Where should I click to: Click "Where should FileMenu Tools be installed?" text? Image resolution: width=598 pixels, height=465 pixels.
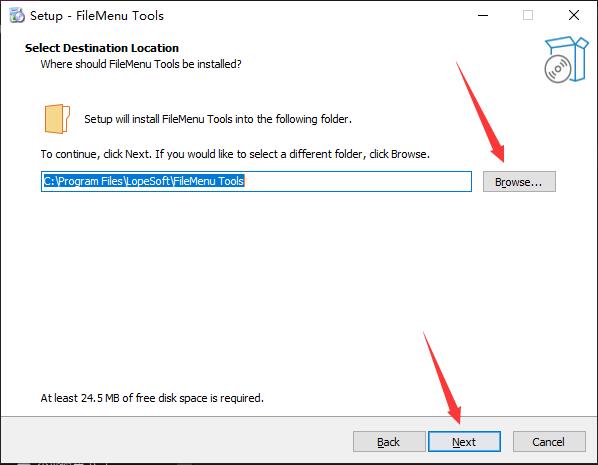(141, 64)
